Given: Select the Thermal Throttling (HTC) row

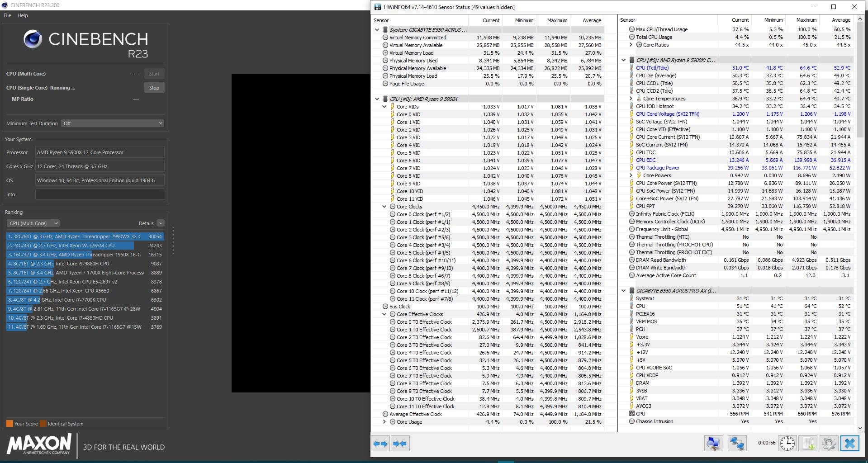Looking at the screenshot, I should (736, 237).
